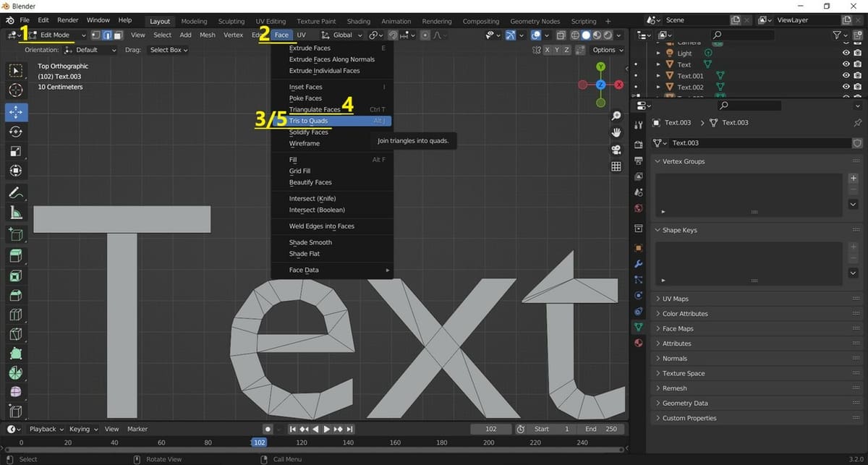
Task: Select the Select Box tool icon
Action: pyautogui.click(x=16, y=71)
